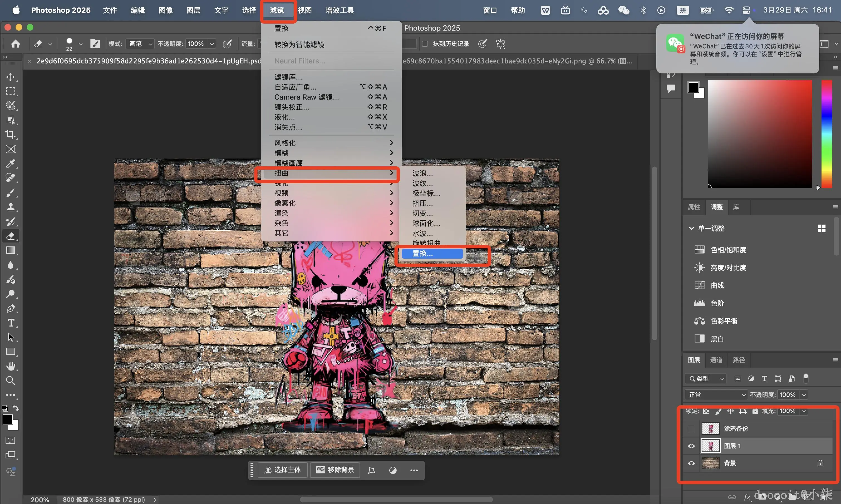Hide the 图层 1 layer

tap(691, 446)
